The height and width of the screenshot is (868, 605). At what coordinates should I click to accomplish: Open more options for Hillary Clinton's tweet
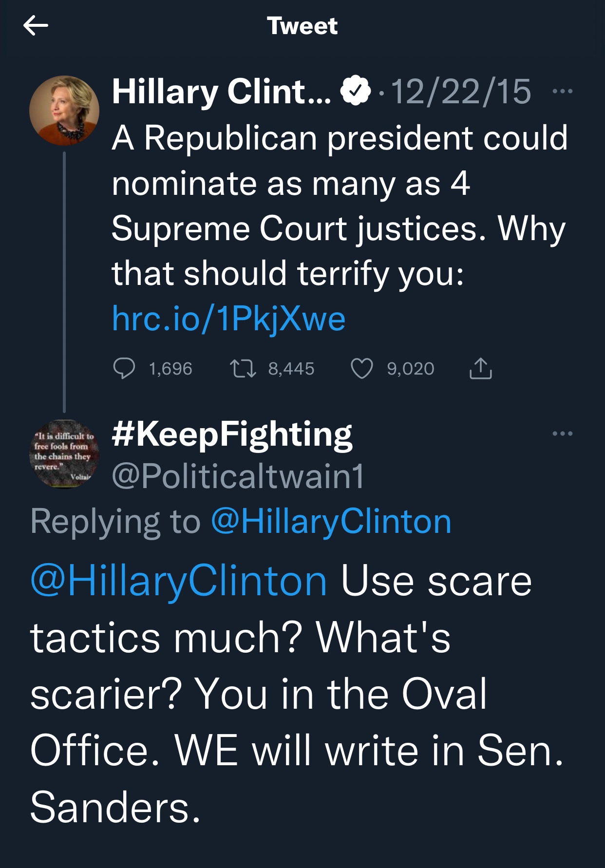563,91
